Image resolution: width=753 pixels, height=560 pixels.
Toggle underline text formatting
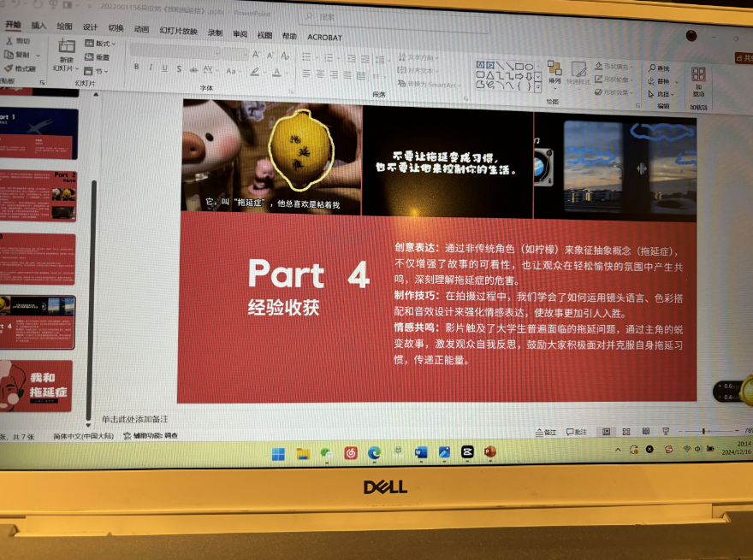(x=164, y=68)
